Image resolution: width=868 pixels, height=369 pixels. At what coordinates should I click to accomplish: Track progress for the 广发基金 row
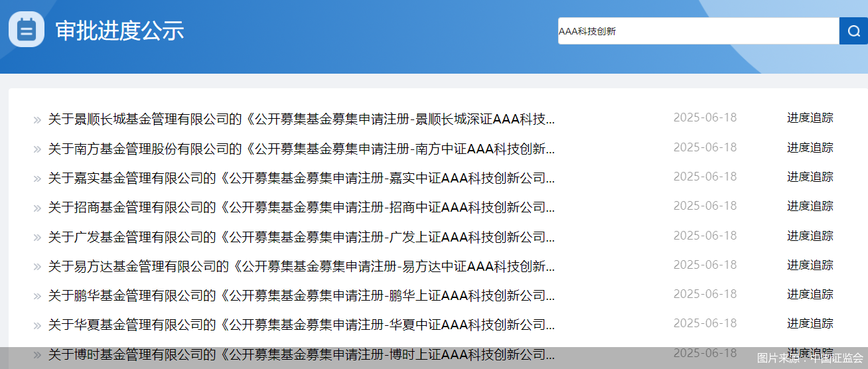tap(810, 236)
